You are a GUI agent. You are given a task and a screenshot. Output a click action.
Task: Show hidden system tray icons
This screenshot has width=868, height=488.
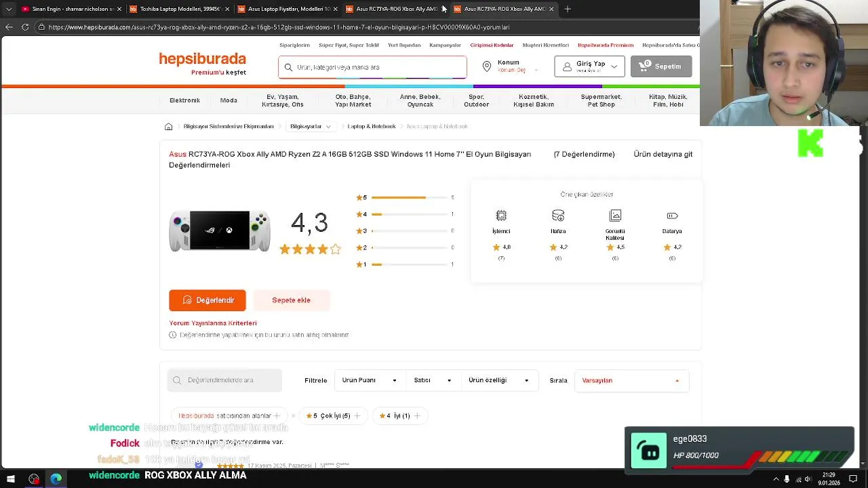[x=776, y=479]
